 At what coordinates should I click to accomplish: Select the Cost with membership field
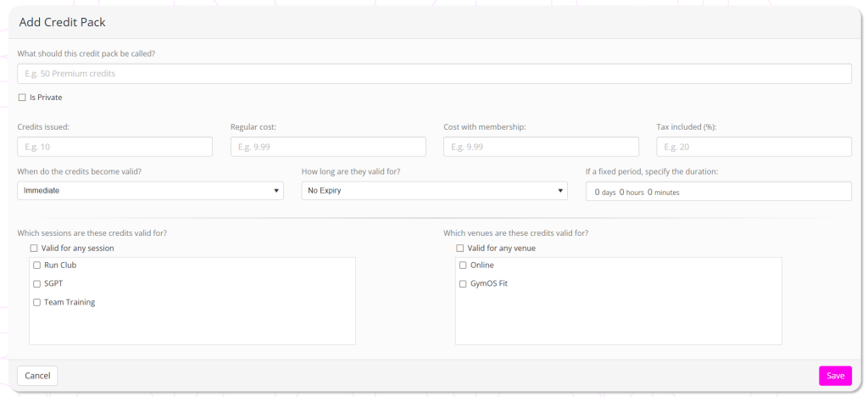pos(540,147)
